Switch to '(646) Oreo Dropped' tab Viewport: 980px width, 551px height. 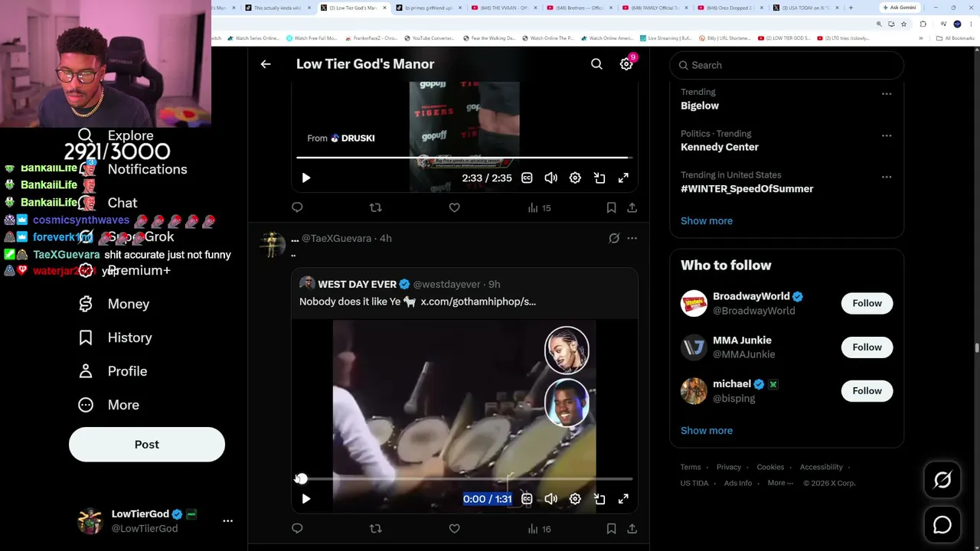point(730,8)
